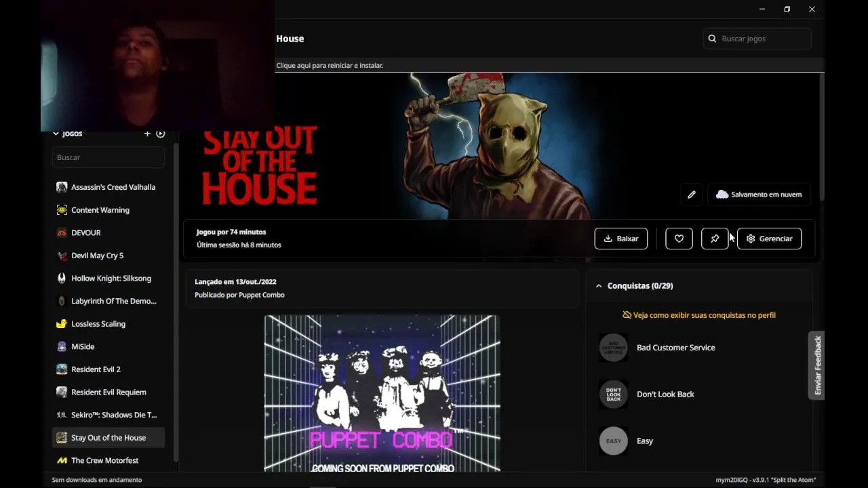Open the Enviar Feedback side tab
The image size is (868, 488).
tap(816, 365)
